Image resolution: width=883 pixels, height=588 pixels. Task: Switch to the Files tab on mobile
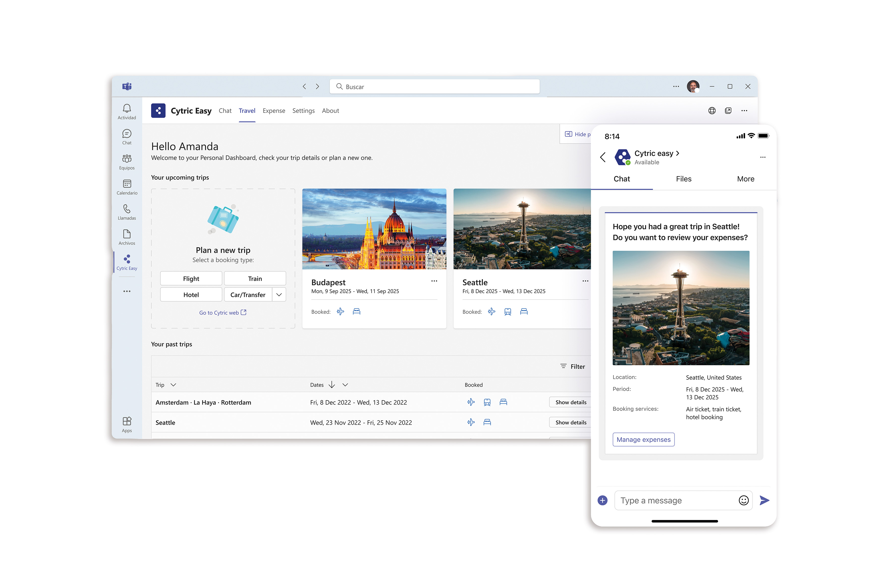click(x=683, y=179)
